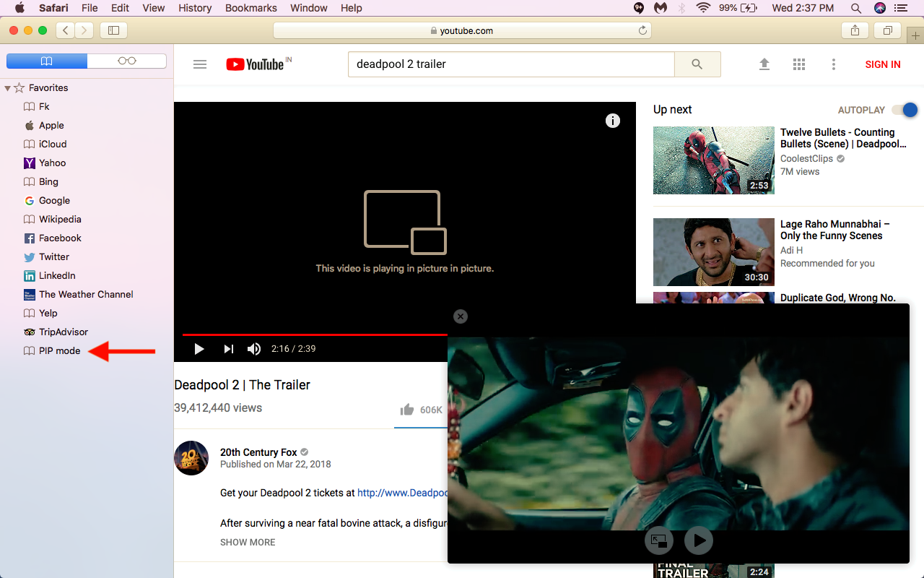This screenshot has height=578, width=924.
Task: Click the YouTube search field
Action: (511, 64)
